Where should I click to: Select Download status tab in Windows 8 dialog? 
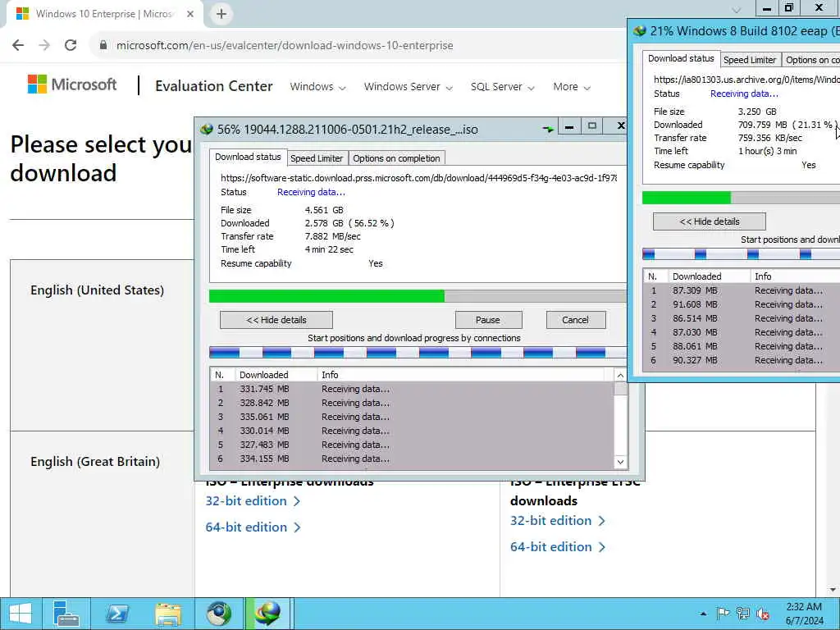pyautogui.click(x=681, y=58)
